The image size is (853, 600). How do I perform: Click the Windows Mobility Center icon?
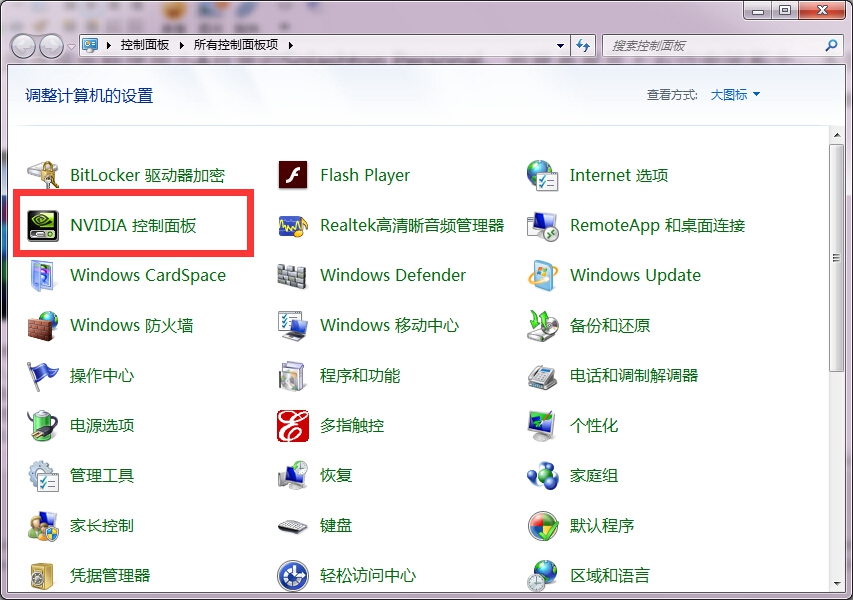pyautogui.click(x=293, y=325)
